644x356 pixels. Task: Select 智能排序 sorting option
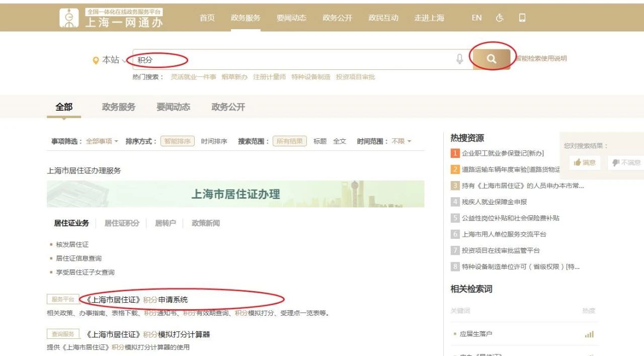[178, 141]
